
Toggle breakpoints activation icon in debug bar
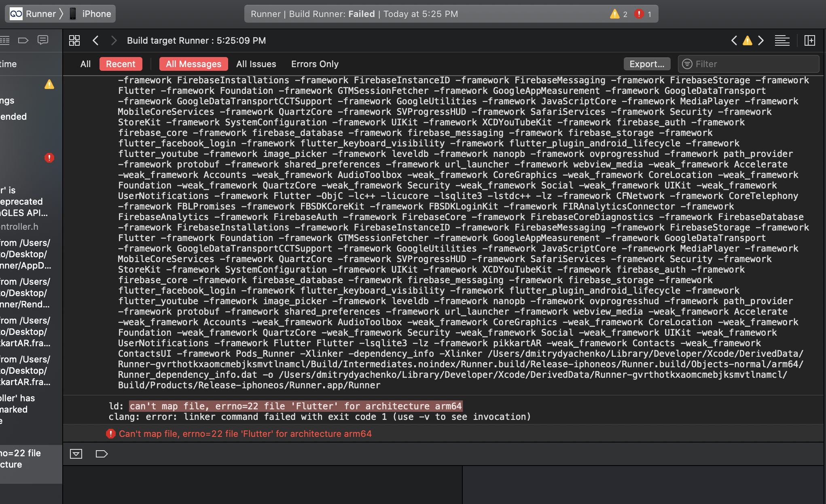pos(102,454)
